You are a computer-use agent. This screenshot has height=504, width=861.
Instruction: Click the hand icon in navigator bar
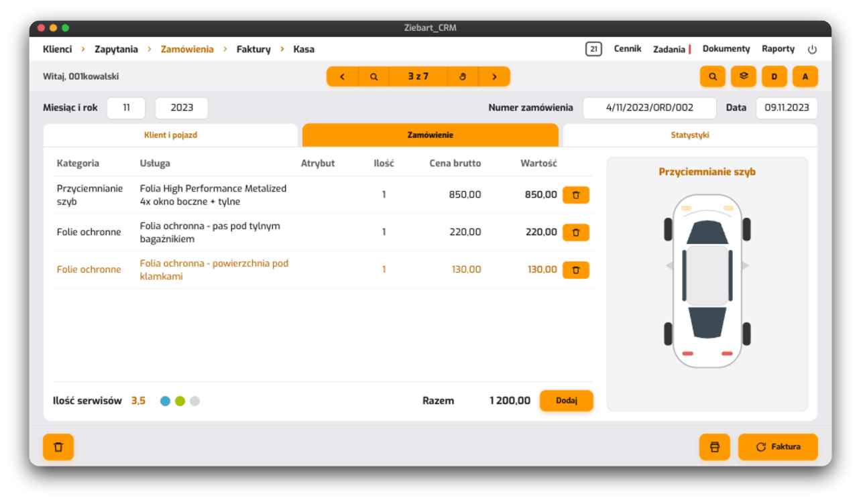tap(462, 76)
